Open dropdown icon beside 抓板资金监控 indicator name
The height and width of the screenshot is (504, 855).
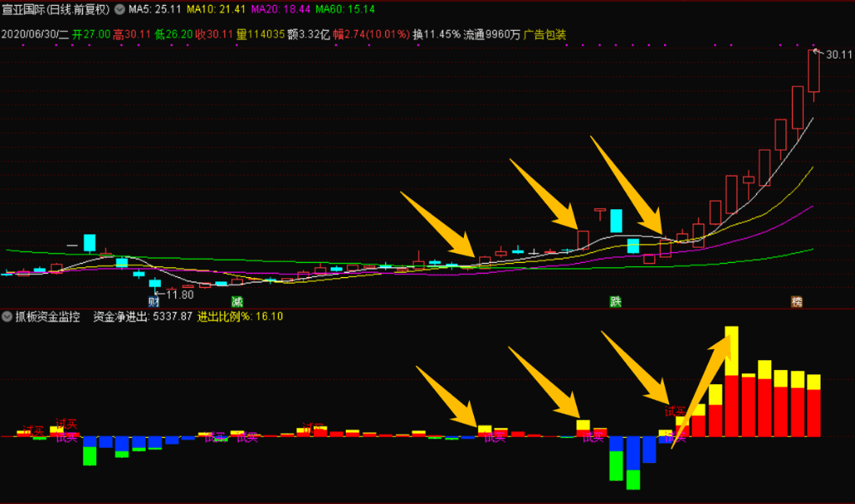click(7, 316)
